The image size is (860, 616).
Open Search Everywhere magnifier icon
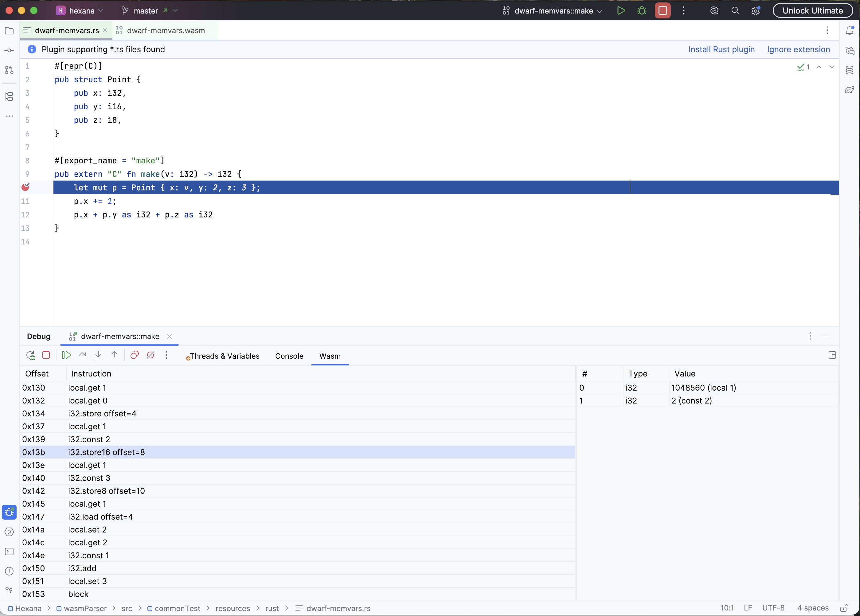click(x=735, y=11)
